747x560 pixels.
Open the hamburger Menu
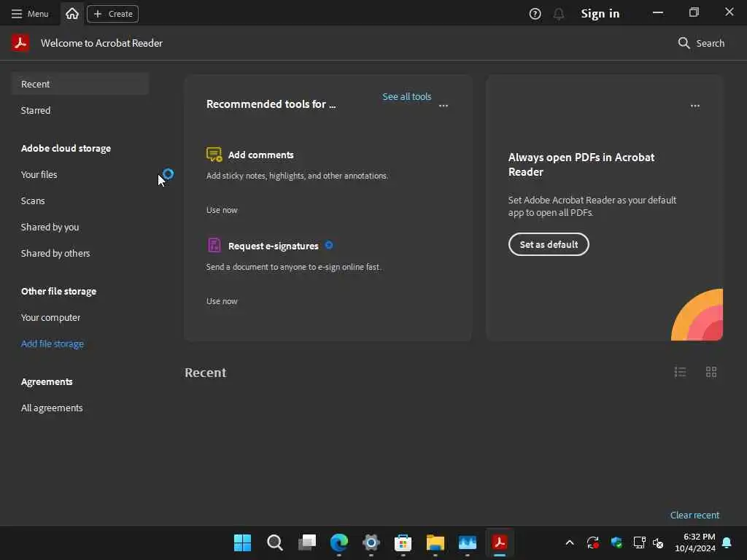click(29, 14)
